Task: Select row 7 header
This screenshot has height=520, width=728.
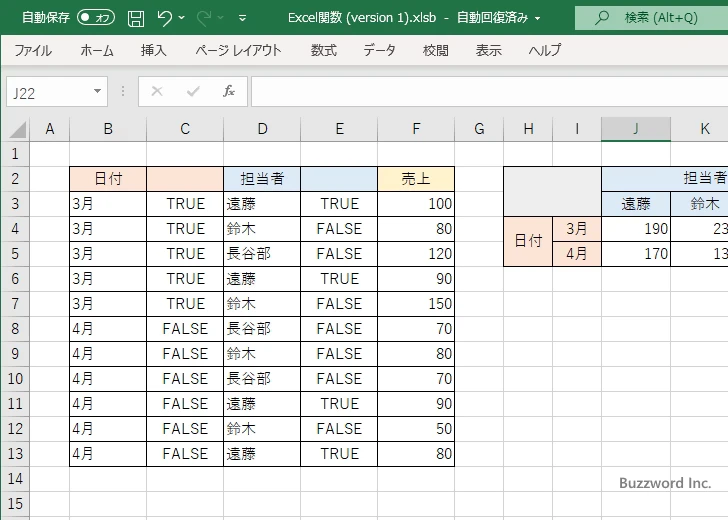Action: click(15, 304)
